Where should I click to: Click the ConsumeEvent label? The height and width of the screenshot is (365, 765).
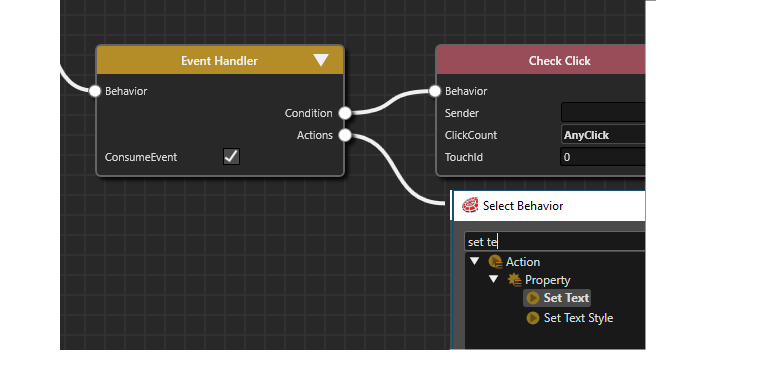(x=141, y=157)
